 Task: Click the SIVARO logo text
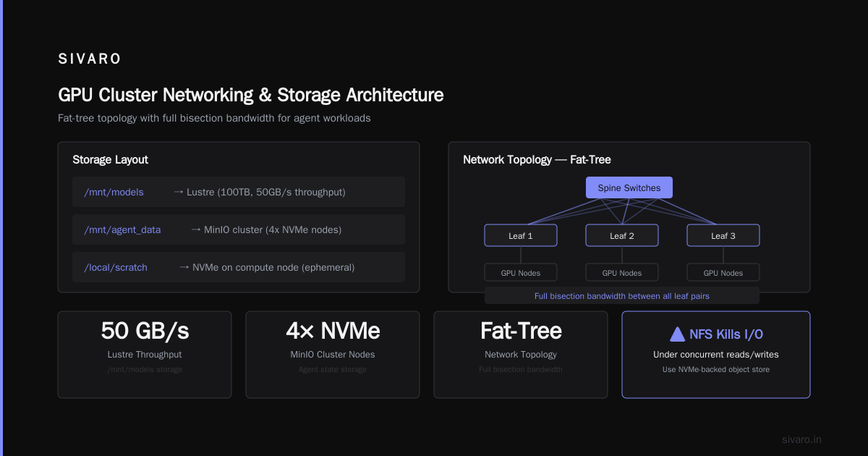click(x=90, y=59)
